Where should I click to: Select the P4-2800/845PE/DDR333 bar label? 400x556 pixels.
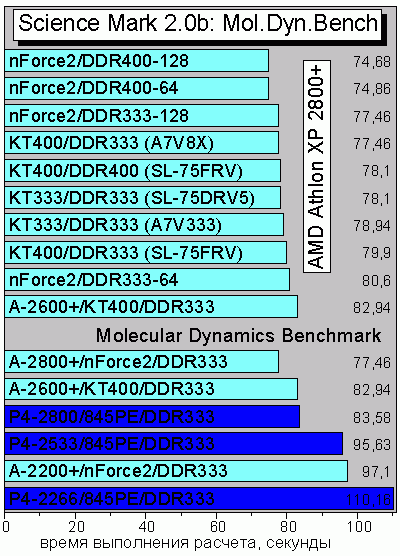tap(112, 416)
